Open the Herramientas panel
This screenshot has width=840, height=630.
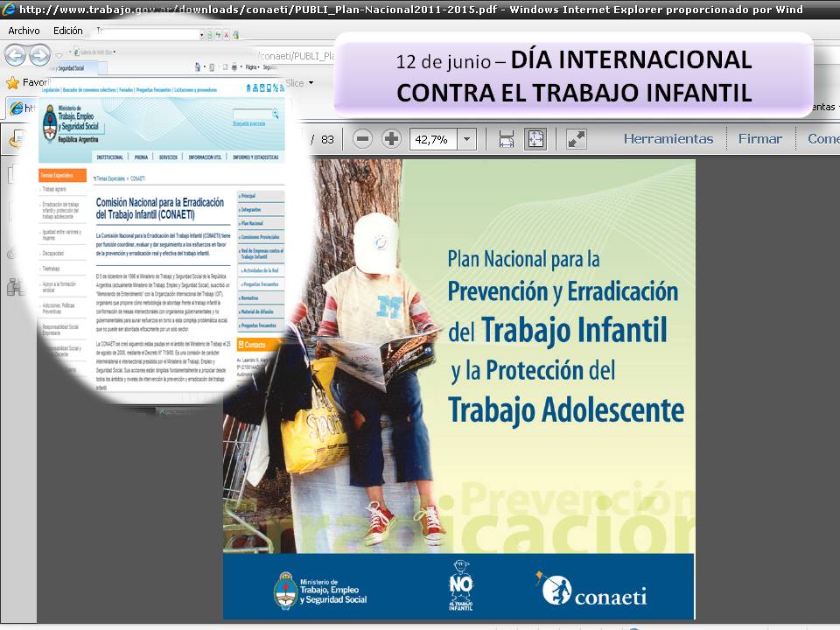(668, 139)
